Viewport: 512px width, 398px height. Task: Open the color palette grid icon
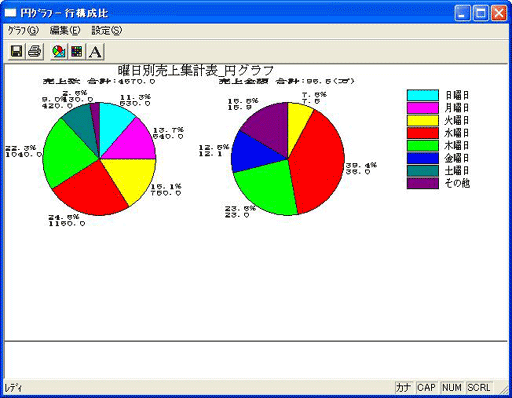click(77, 51)
